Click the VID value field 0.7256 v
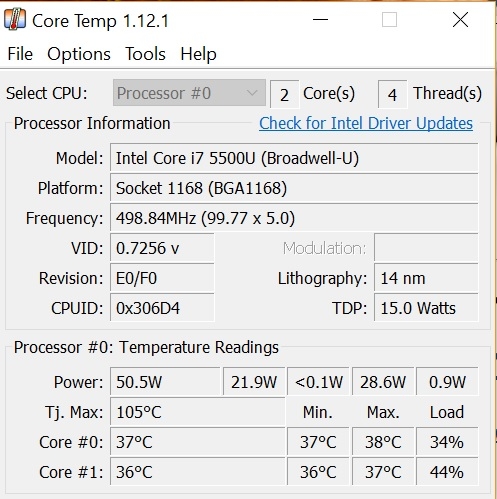This screenshot has height=499, width=497. tap(162, 248)
